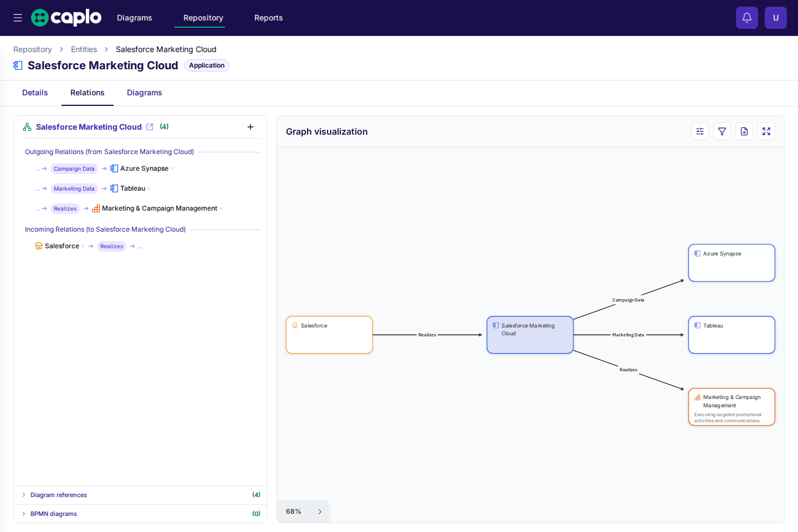Click icon inside Salesforce Marketing Cloud graph node
Image resolution: width=798 pixels, height=532 pixels.
tap(495, 325)
